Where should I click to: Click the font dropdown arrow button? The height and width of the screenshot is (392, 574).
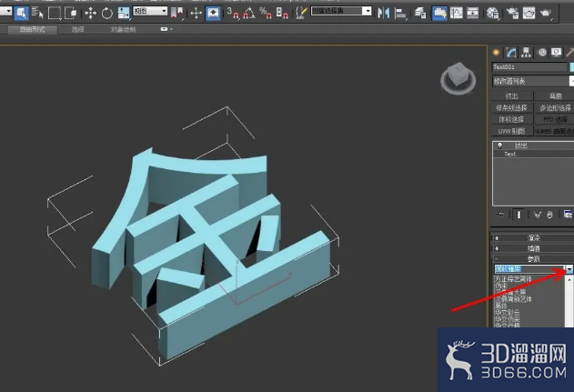(x=569, y=269)
